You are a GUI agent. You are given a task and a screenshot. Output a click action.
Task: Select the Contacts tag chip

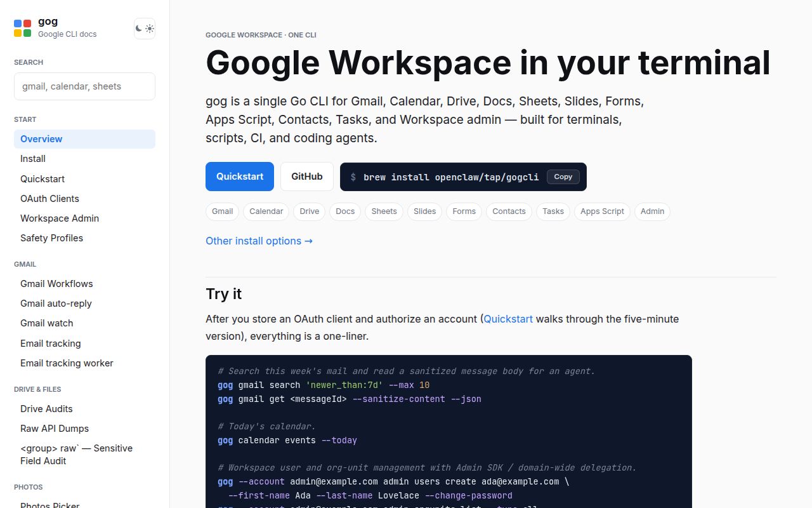click(x=509, y=211)
